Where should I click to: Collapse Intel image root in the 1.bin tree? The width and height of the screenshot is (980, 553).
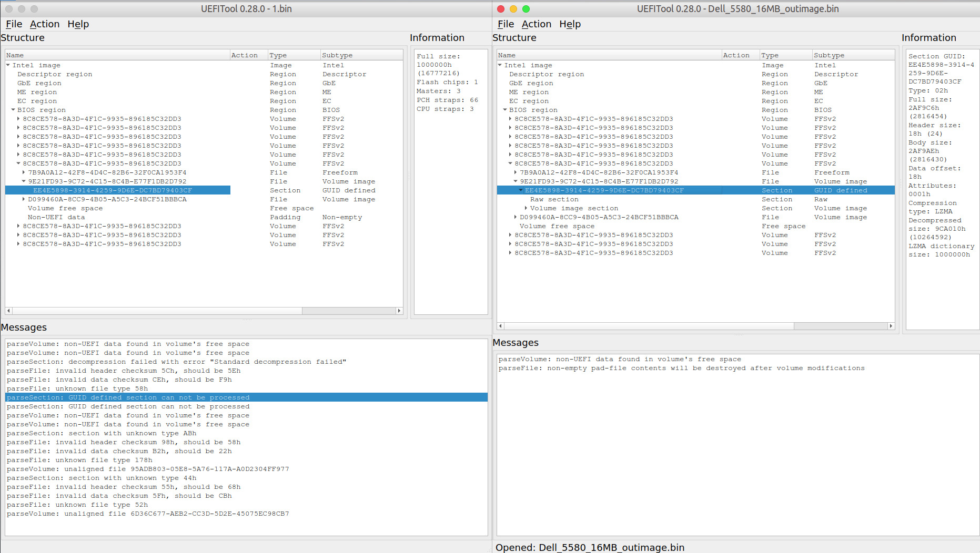pyautogui.click(x=8, y=65)
